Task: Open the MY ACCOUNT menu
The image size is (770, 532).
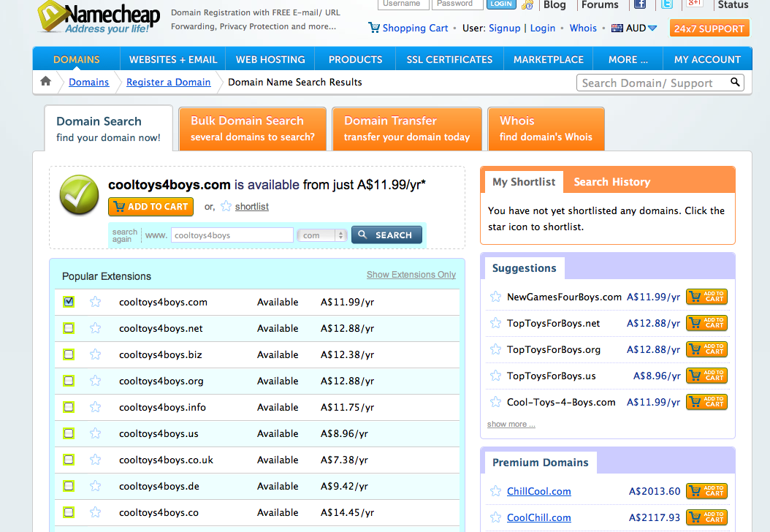Action: 707,59
